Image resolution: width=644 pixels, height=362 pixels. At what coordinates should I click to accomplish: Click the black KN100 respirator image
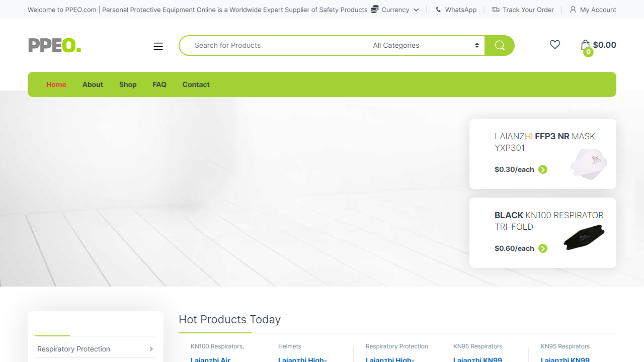click(584, 238)
